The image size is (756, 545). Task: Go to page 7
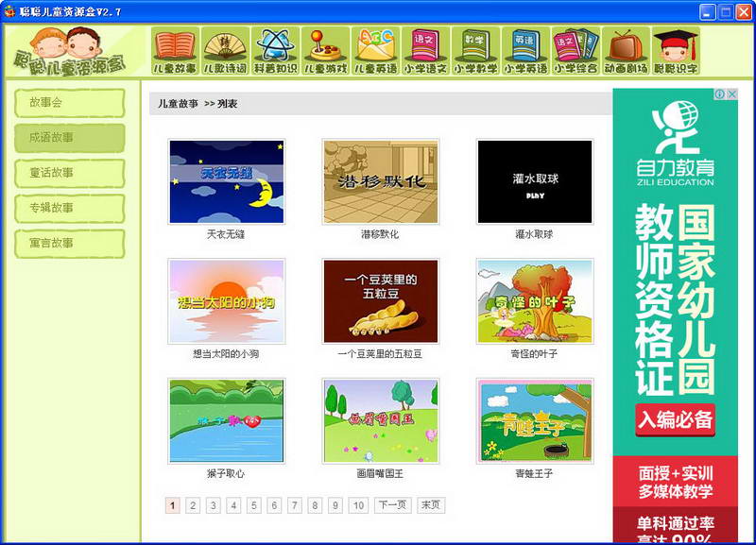(x=294, y=505)
